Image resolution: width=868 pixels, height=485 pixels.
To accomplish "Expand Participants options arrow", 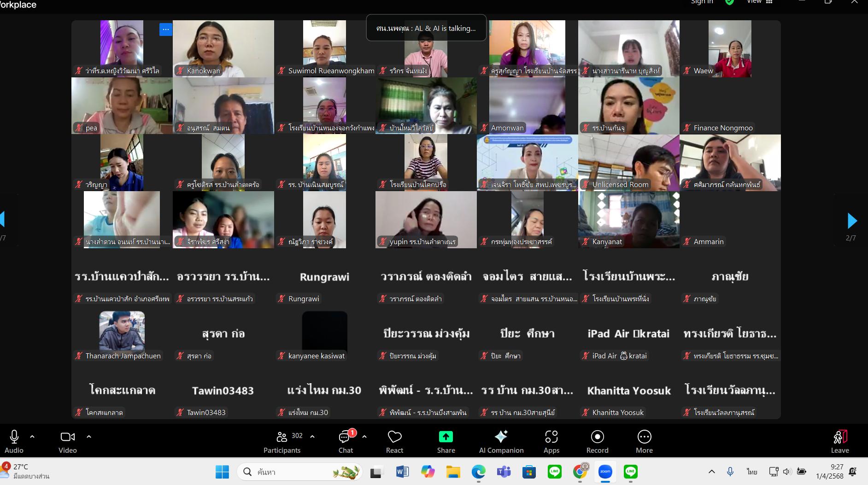I will (x=312, y=436).
